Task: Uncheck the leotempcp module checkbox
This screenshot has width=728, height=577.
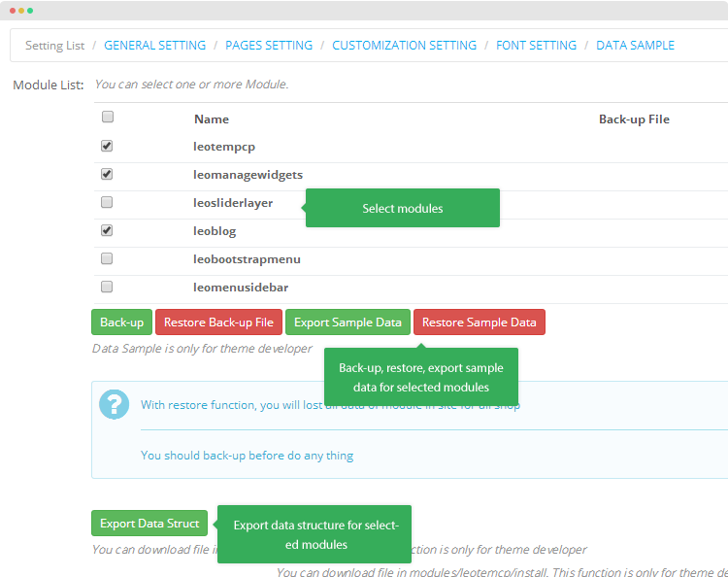Action: pos(107,146)
